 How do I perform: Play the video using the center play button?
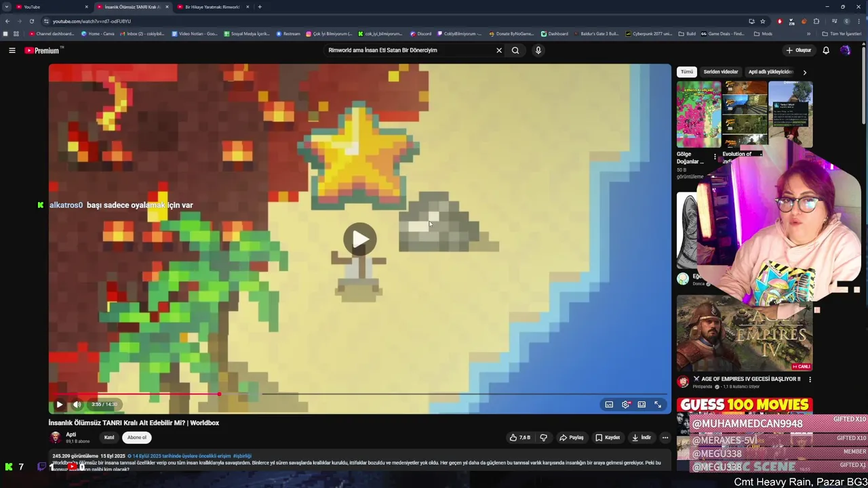pos(360,239)
